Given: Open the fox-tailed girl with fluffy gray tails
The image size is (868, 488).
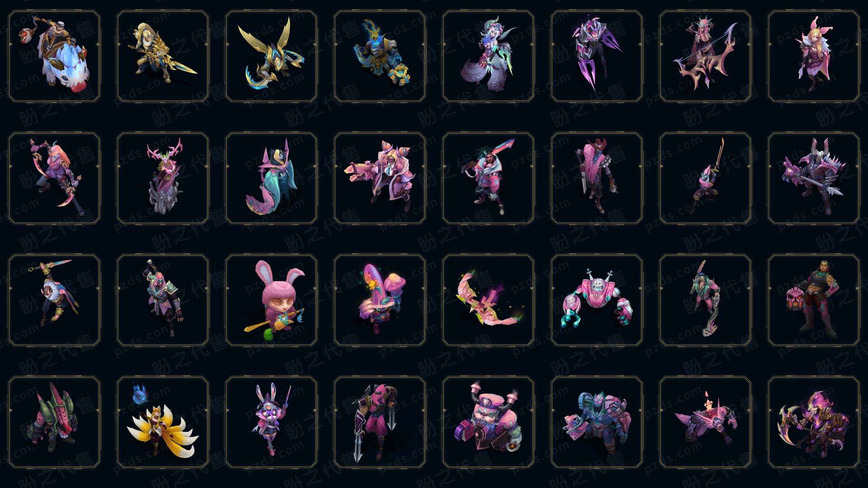Looking at the screenshot, I should (488, 56).
